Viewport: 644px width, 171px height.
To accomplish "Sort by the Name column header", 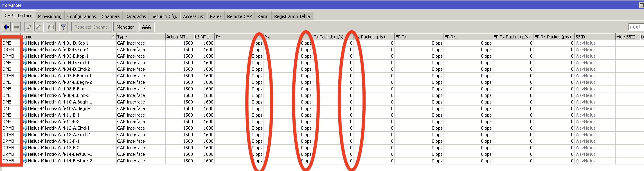I will [68, 37].
